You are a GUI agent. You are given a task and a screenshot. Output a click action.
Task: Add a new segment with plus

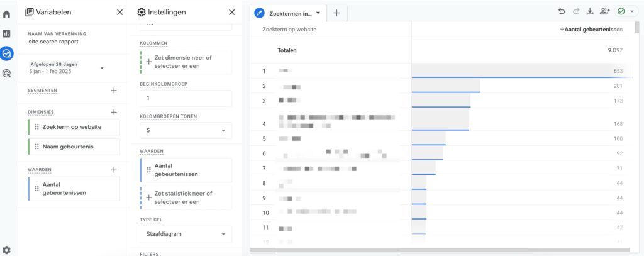tap(114, 91)
